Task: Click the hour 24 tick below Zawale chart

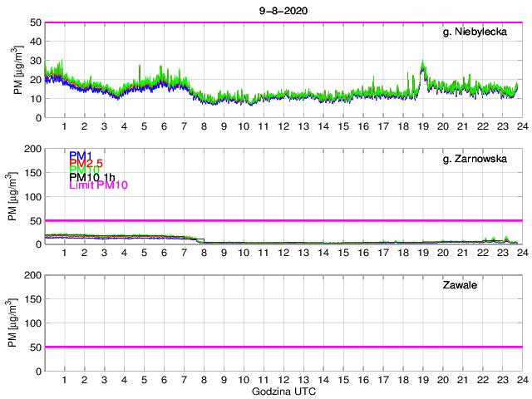Action: [x=521, y=379]
